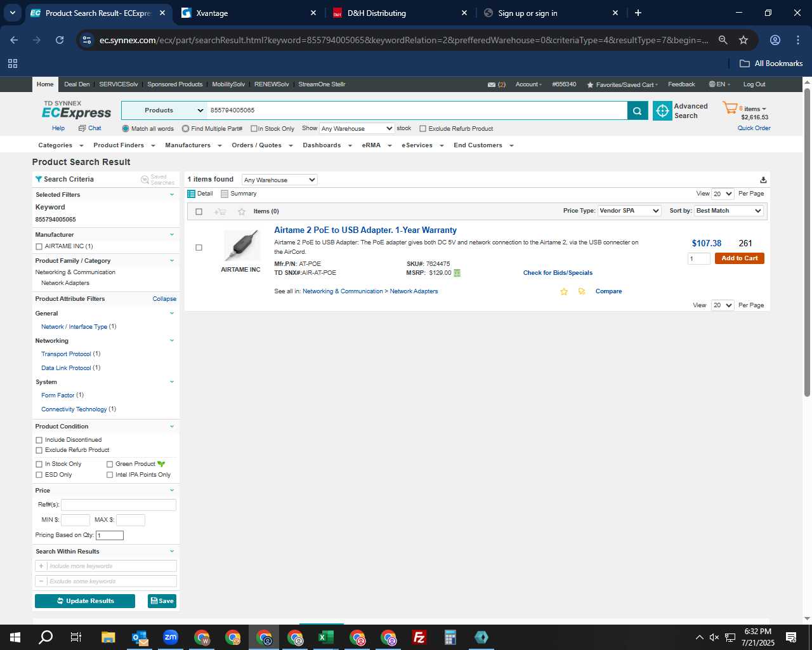Open Excel from the taskbar

point(326,637)
